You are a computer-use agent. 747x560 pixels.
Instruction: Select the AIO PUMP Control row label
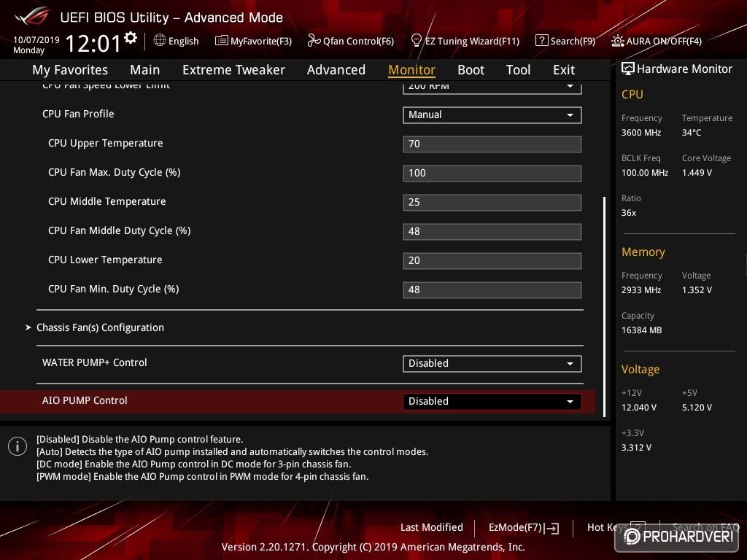(85, 400)
